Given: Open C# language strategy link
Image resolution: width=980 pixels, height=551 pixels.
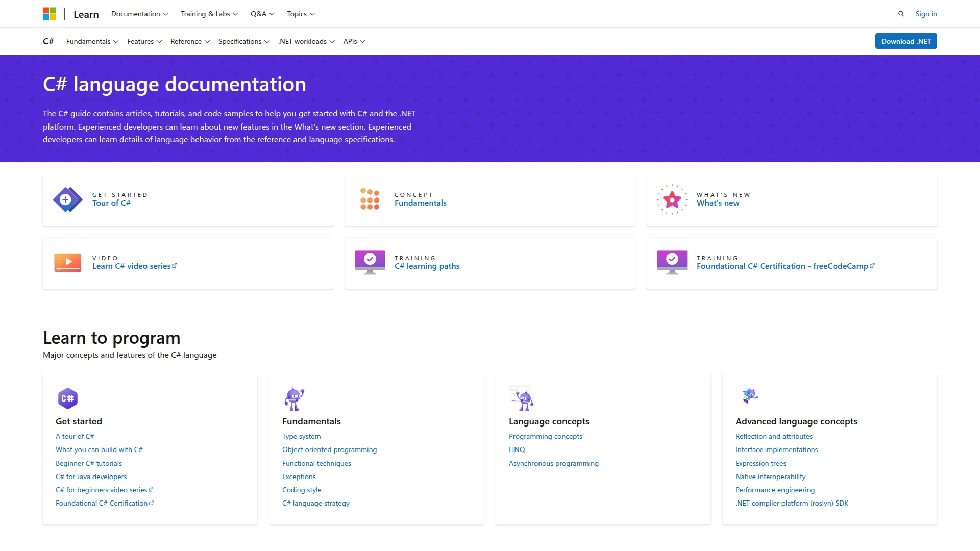Looking at the screenshot, I should pyautogui.click(x=316, y=503).
